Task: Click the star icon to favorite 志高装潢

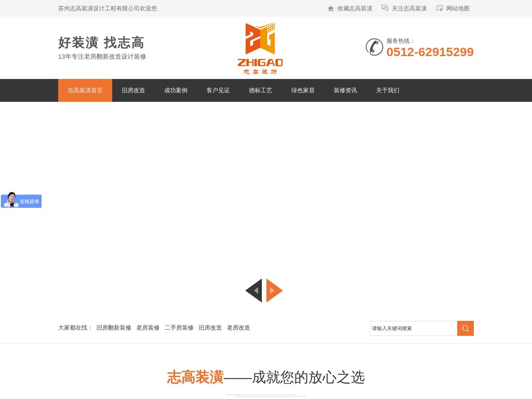Action: 330,8
